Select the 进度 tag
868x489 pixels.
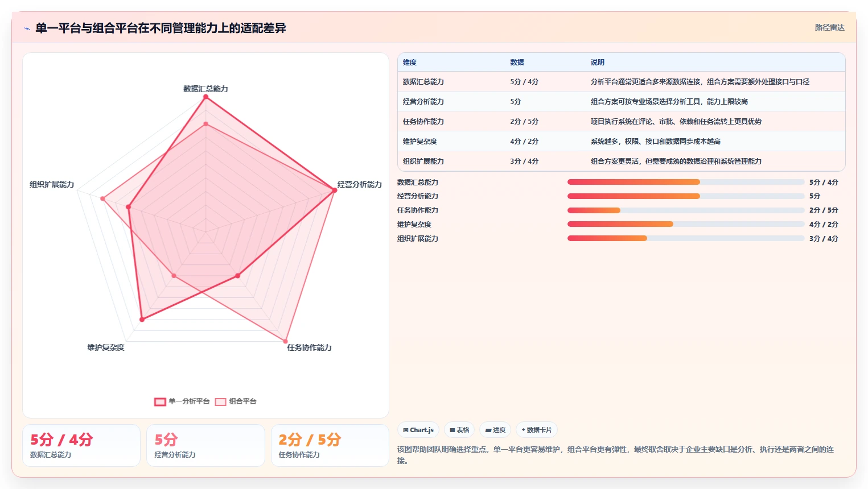point(495,430)
